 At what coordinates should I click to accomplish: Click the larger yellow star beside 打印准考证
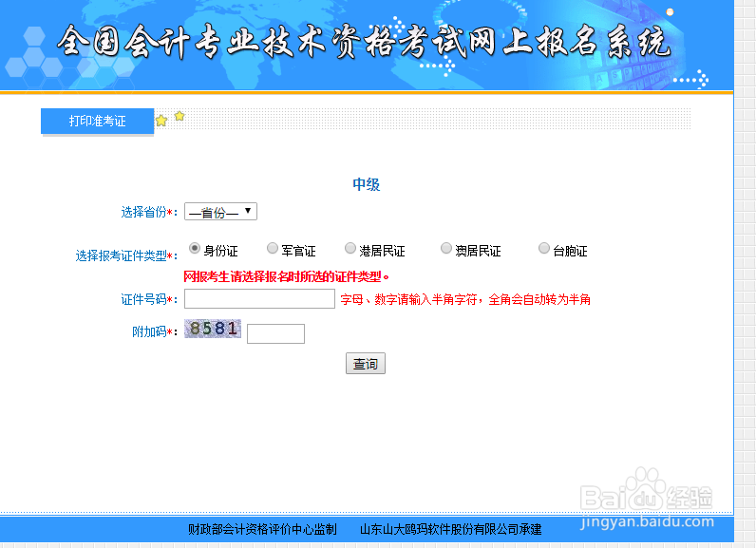(161, 121)
